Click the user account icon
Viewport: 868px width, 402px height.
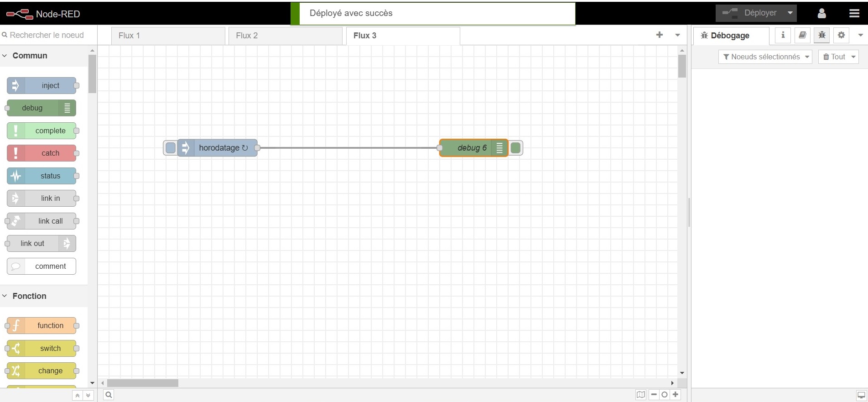[821, 13]
